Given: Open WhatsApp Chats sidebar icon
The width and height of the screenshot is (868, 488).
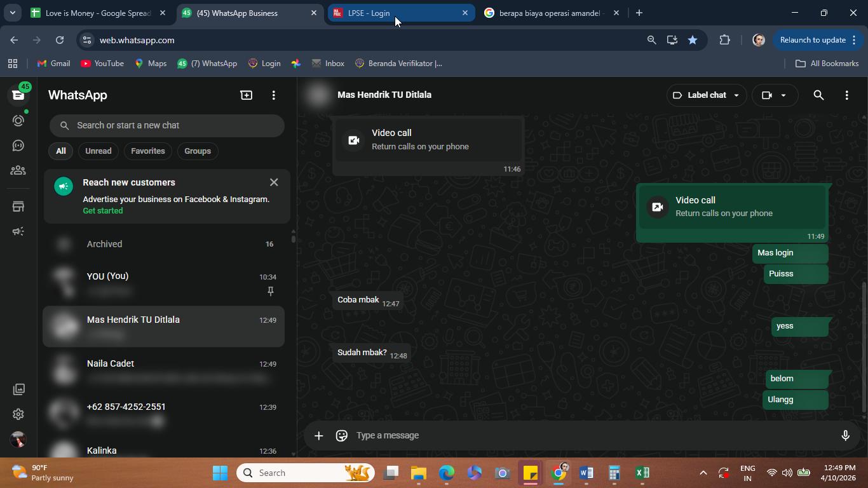Looking at the screenshot, I should click(18, 95).
